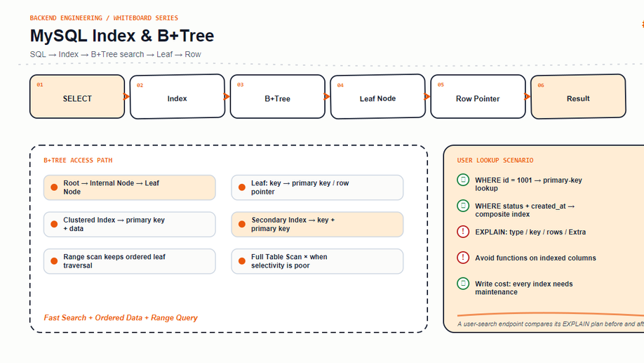Click the arrow between B+Tree and Leaf Node
Image resolution: width=644 pixels, height=363 pixels.
pyautogui.click(x=327, y=97)
